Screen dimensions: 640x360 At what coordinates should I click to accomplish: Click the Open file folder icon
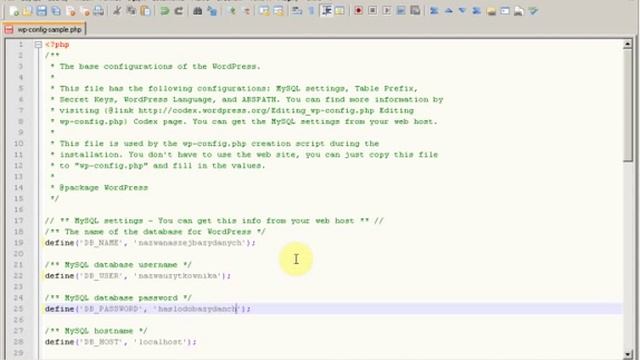[27, 11]
